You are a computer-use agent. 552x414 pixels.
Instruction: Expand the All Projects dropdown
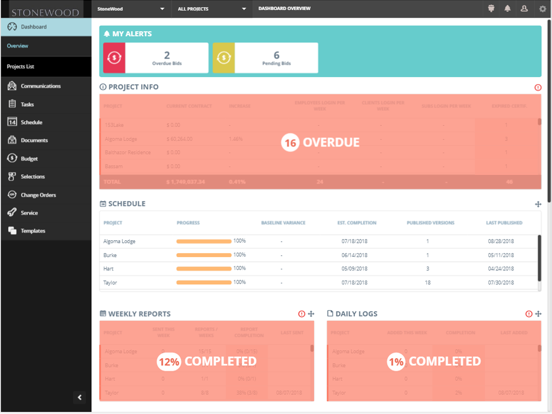212,9
